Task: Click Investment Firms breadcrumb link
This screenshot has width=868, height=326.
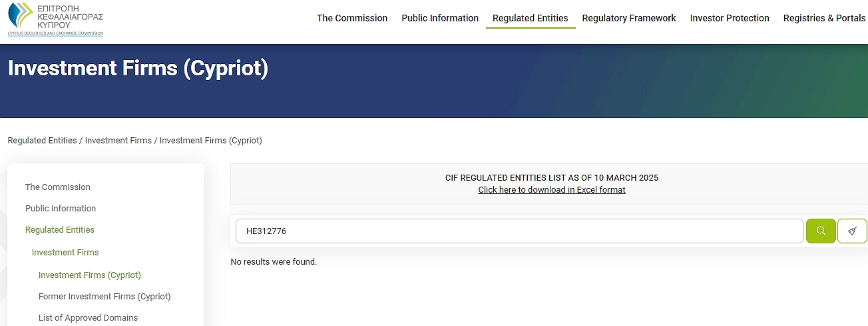Action: click(x=118, y=141)
